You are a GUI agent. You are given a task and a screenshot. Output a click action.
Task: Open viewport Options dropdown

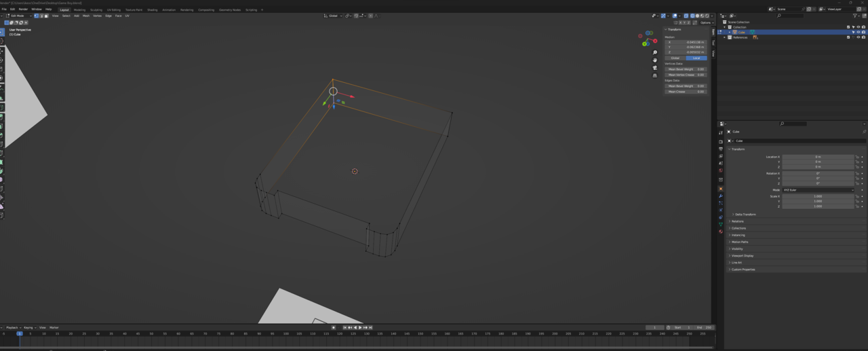[705, 22]
